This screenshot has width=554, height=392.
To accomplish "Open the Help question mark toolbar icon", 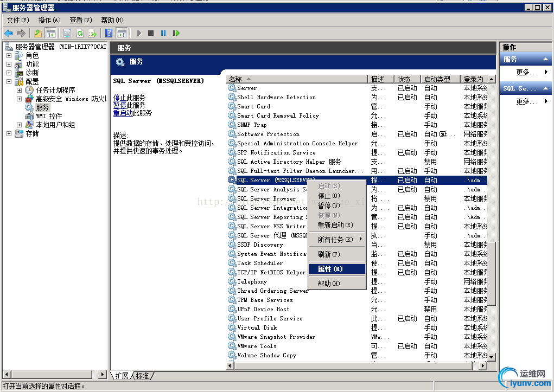I will click(x=109, y=33).
